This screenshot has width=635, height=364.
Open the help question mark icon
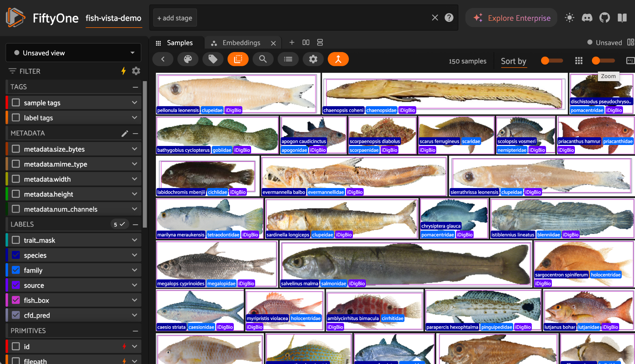449,18
